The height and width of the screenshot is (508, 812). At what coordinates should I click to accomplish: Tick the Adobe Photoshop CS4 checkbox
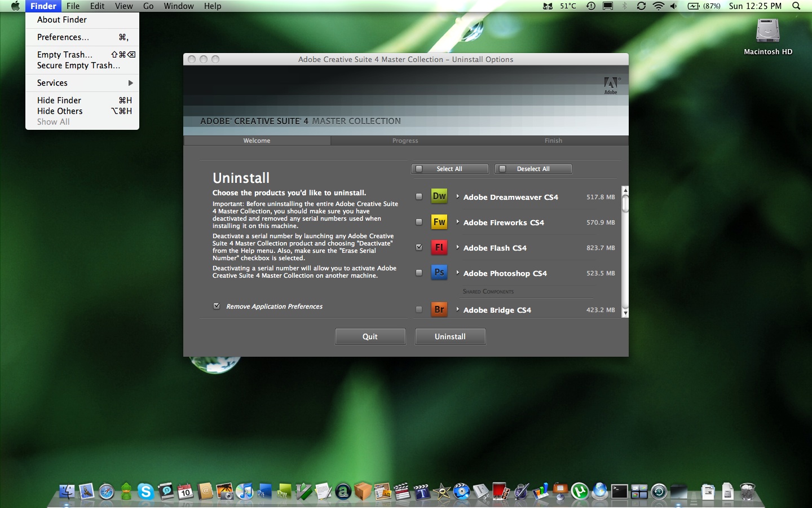419,273
